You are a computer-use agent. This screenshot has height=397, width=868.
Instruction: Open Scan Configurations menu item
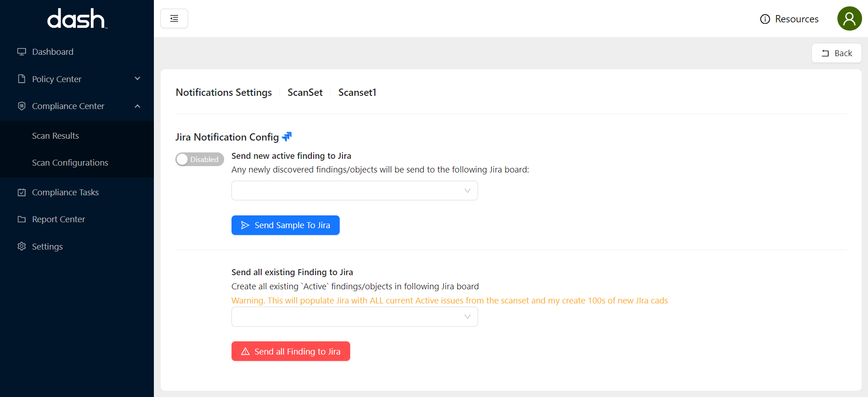tap(70, 162)
